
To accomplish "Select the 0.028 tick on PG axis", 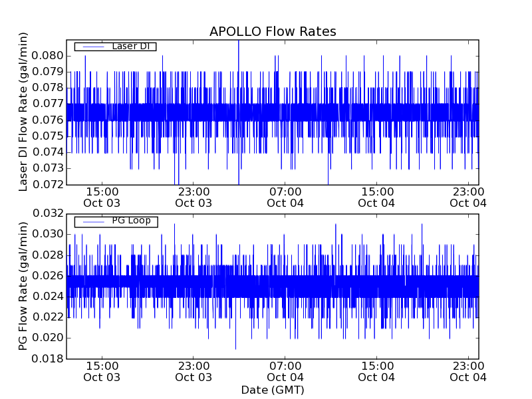I will (47, 255).
